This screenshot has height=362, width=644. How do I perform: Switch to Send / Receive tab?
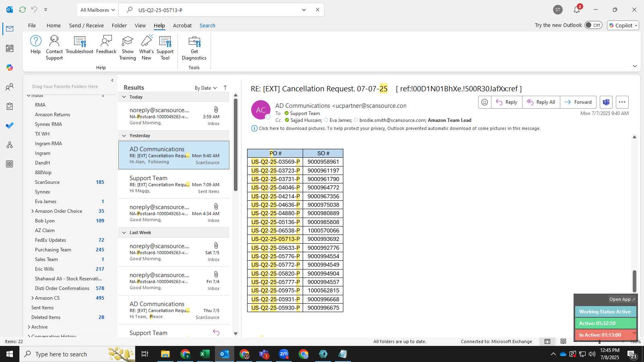point(87,25)
